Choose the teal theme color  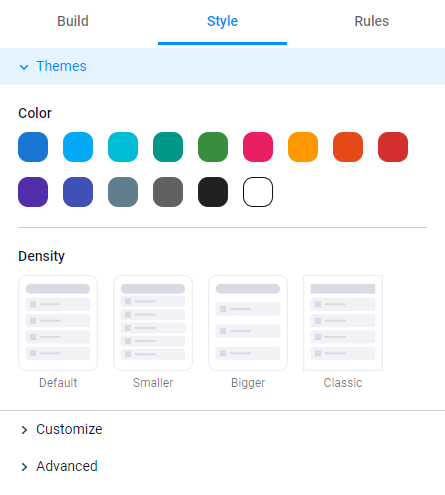click(168, 147)
